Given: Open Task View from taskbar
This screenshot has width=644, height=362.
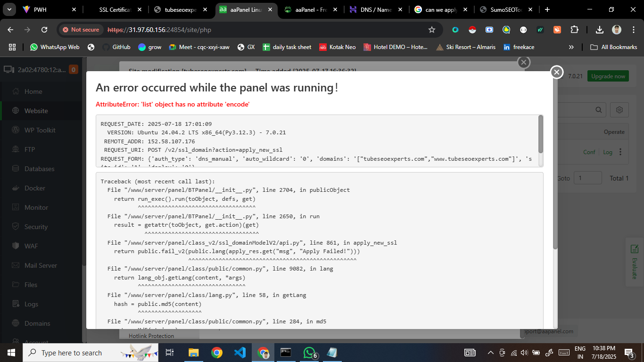Looking at the screenshot, I should point(170,353).
